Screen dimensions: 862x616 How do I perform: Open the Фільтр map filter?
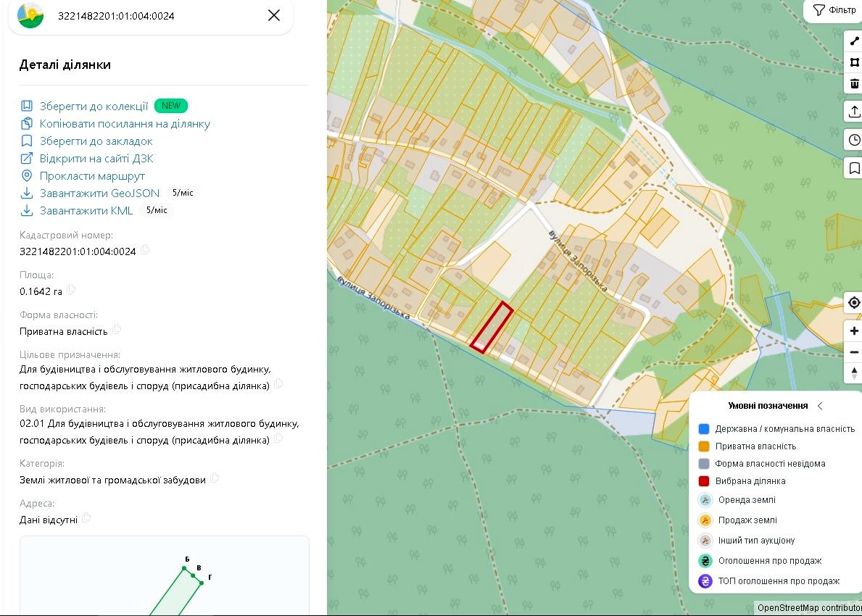point(834,10)
